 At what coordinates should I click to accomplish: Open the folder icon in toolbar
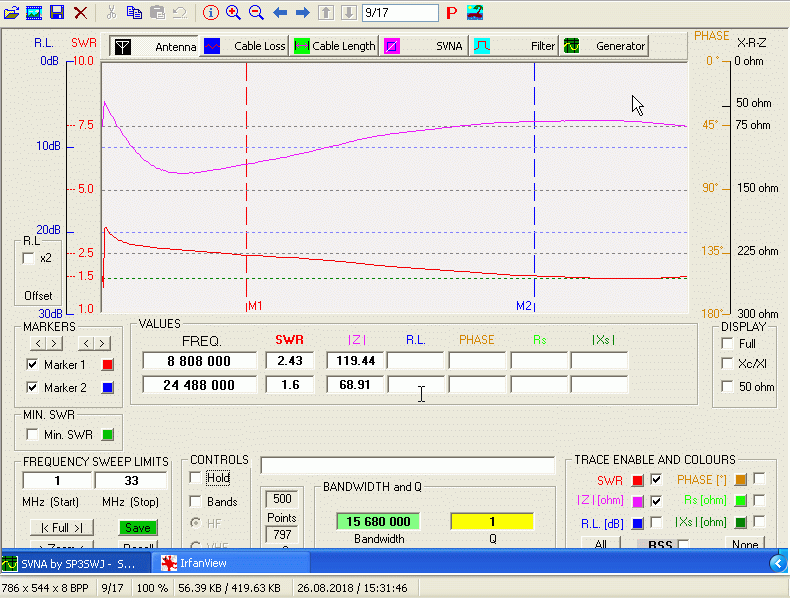tap(12, 13)
